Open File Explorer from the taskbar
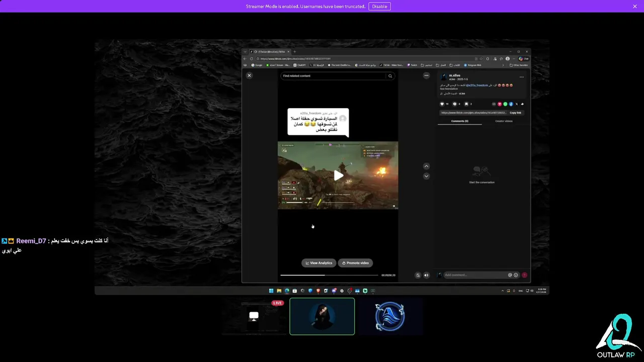The width and height of the screenshot is (644, 362). 279,291
